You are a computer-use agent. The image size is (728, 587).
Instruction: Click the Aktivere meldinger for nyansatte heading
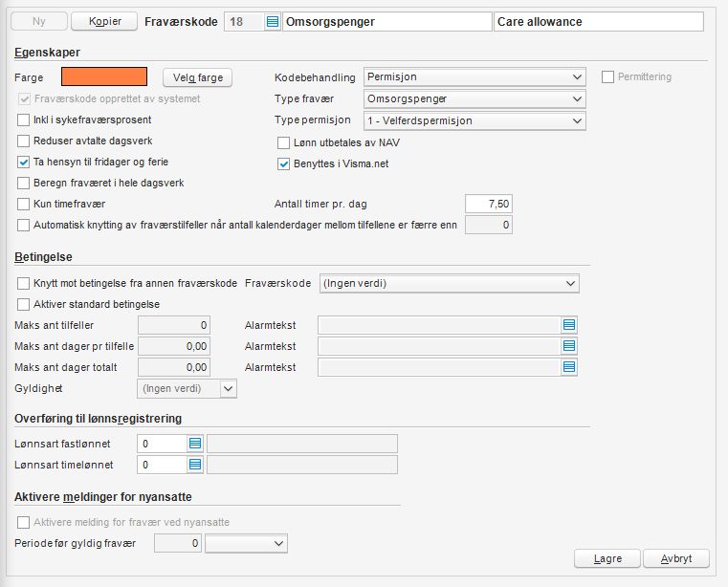tap(103, 497)
